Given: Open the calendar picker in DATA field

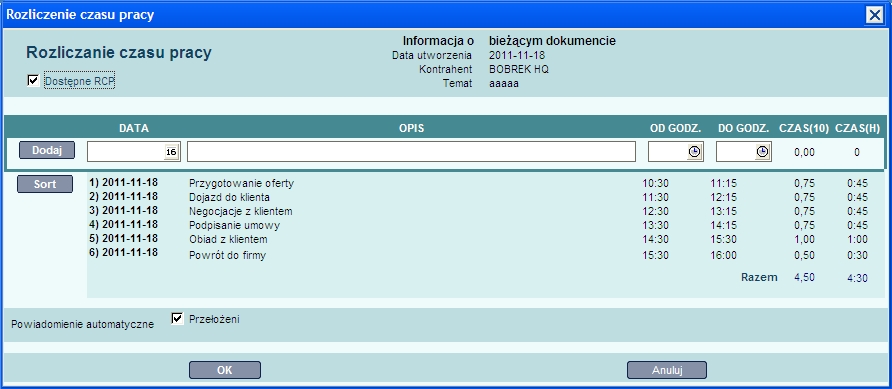Looking at the screenshot, I should [x=171, y=152].
